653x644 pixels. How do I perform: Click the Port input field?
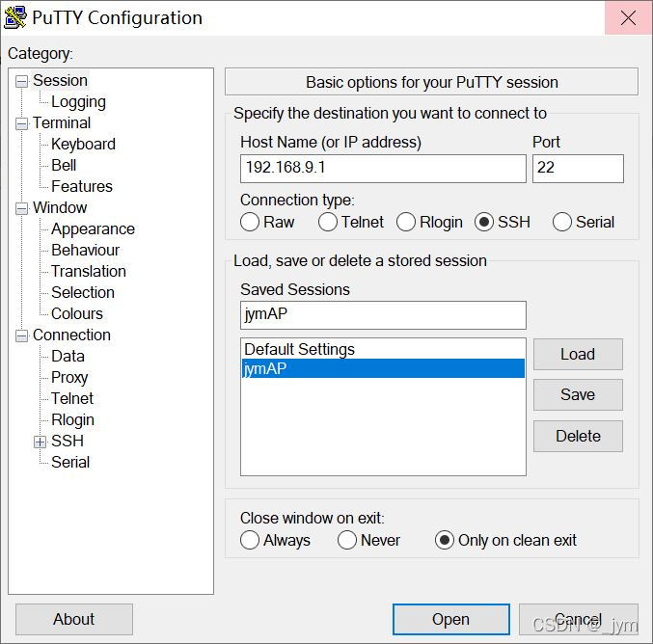click(578, 169)
